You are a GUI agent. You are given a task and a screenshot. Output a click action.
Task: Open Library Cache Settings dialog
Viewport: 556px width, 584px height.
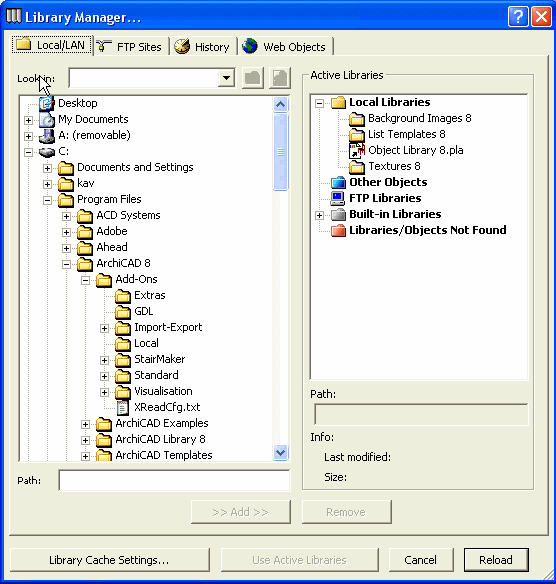(x=109, y=560)
